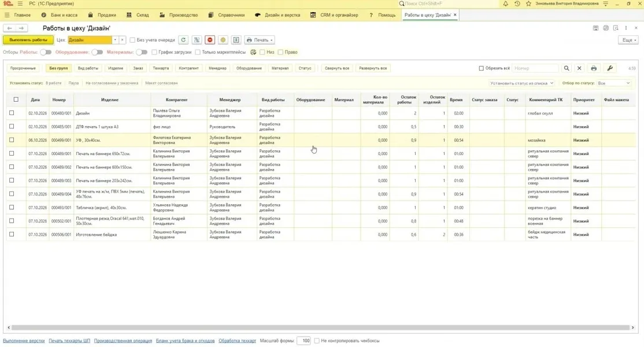This screenshot has width=644, height=347.
Task: Open favorites with the star icon
Action: pyautogui.click(x=528, y=3)
